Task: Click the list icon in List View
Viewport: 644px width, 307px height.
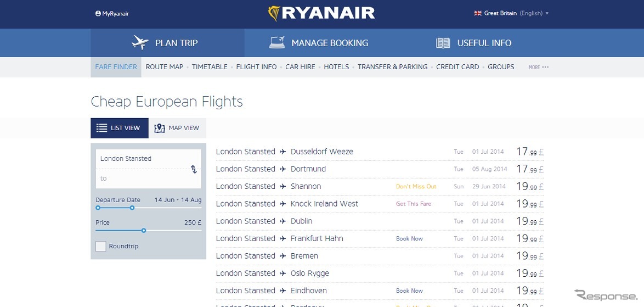Action: [x=102, y=128]
